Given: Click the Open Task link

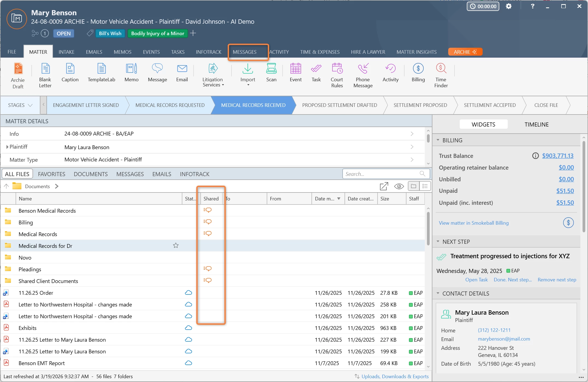Looking at the screenshot, I should pos(476,280).
